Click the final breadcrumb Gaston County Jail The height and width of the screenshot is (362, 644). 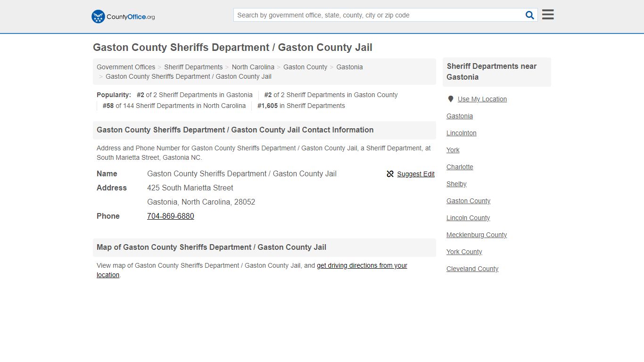pyautogui.click(x=189, y=76)
